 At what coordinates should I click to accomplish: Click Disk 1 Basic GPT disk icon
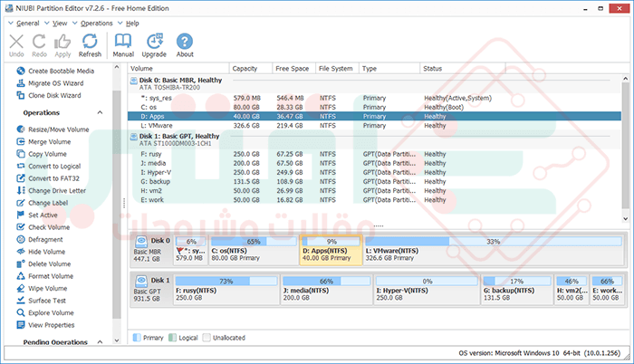pos(141,281)
